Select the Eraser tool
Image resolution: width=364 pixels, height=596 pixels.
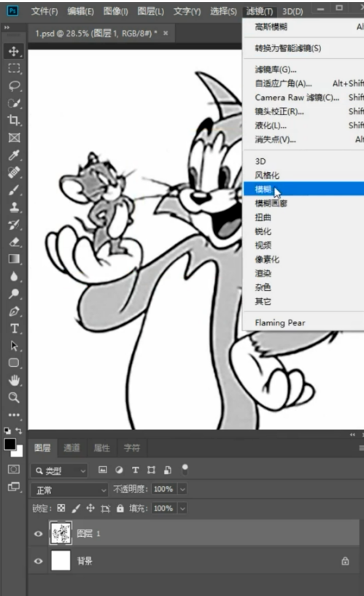14,241
